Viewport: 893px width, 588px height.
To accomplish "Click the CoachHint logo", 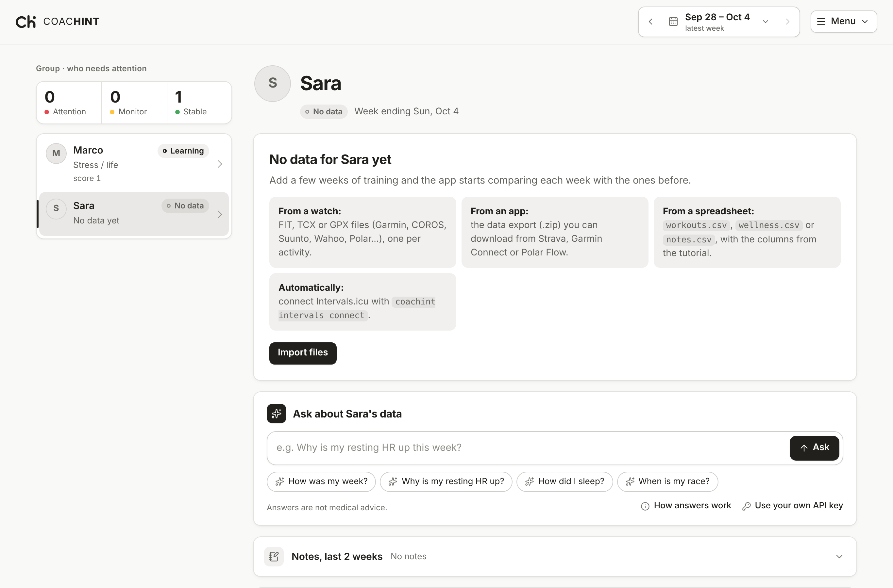I will 58,21.
